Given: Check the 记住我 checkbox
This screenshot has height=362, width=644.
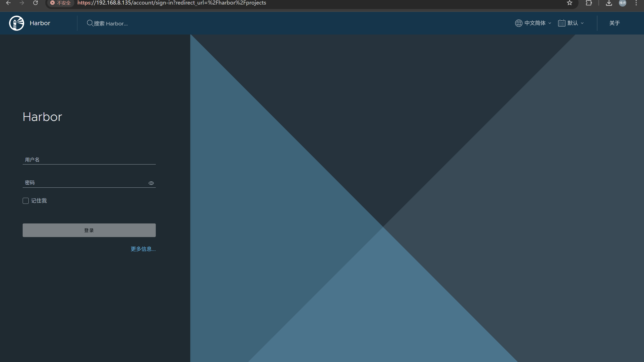Looking at the screenshot, I should 26,201.
